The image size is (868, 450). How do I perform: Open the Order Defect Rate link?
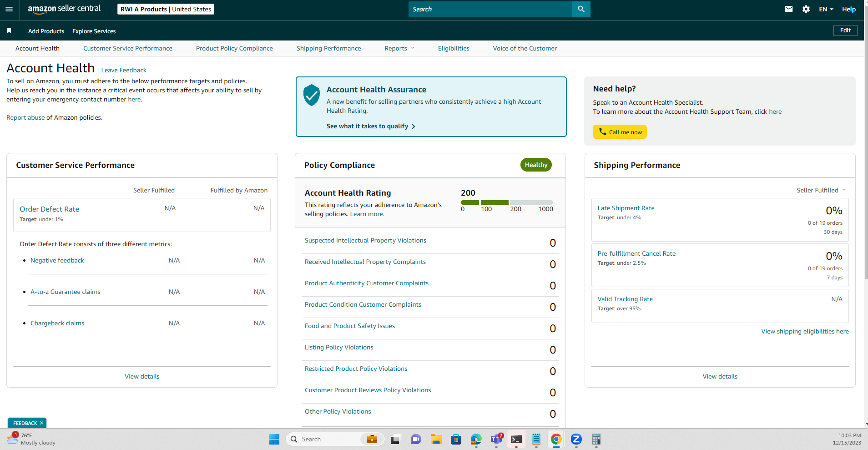point(49,209)
